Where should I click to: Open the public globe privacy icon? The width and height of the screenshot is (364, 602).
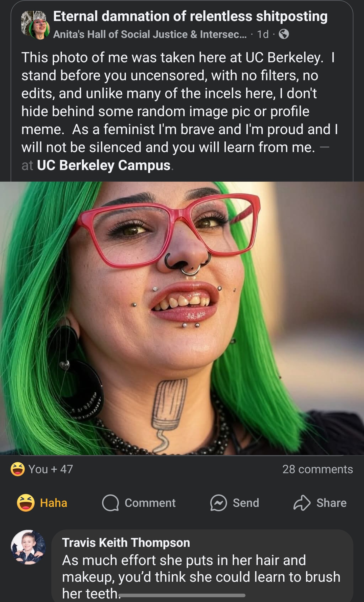[x=284, y=34]
